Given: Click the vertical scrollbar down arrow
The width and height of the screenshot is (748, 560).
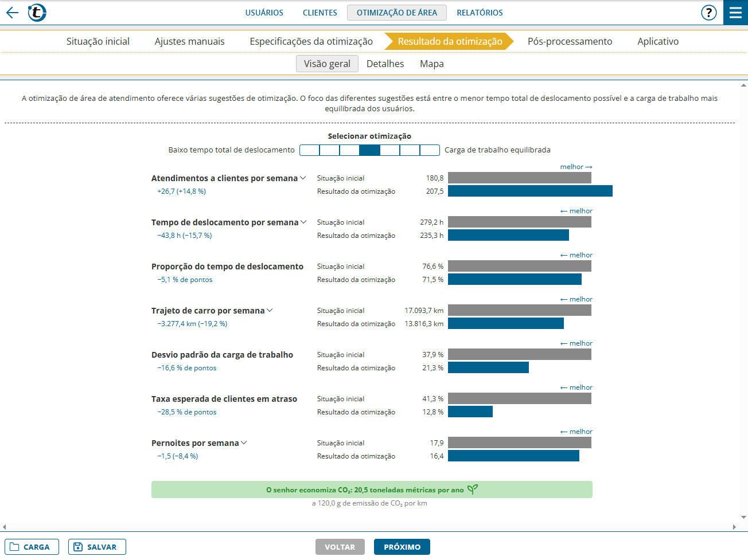Looking at the screenshot, I should click(743, 517).
